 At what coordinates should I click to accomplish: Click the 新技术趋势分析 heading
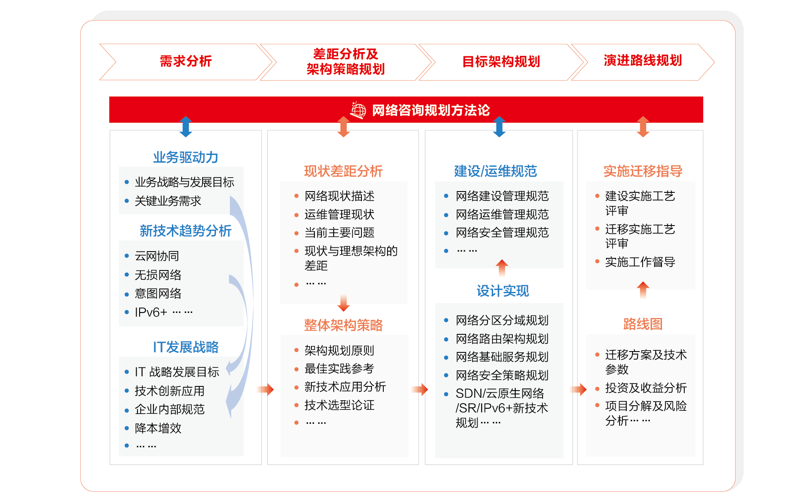click(x=185, y=231)
